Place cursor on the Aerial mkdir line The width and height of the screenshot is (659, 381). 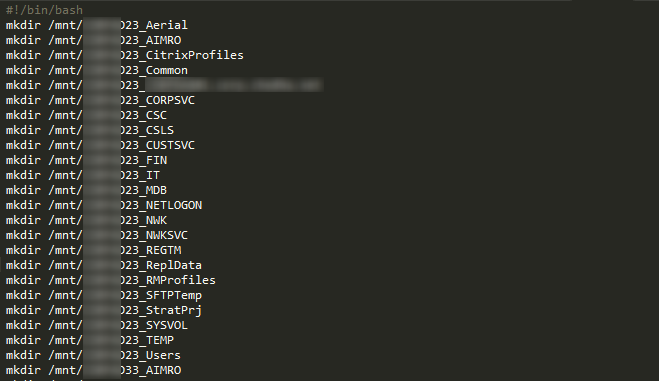point(97,25)
